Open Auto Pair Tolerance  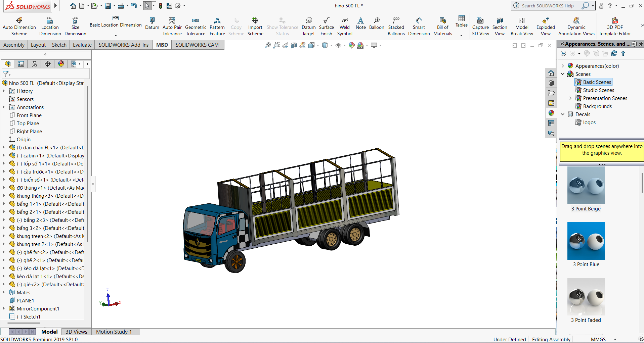[x=172, y=26]
